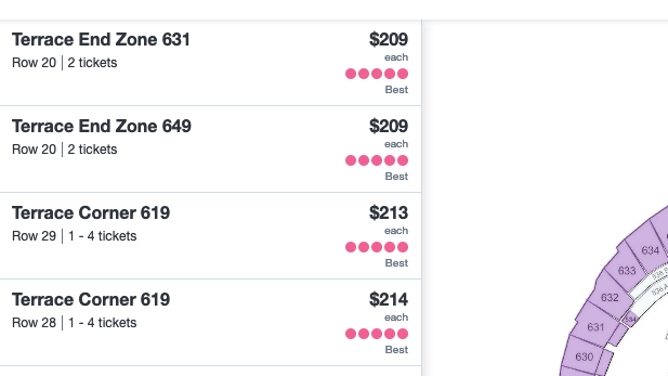Viewport: 668px width, 376px height.
Task: Open the Terrace End Zone 631 listing
Action: click(x=210, y=63)
